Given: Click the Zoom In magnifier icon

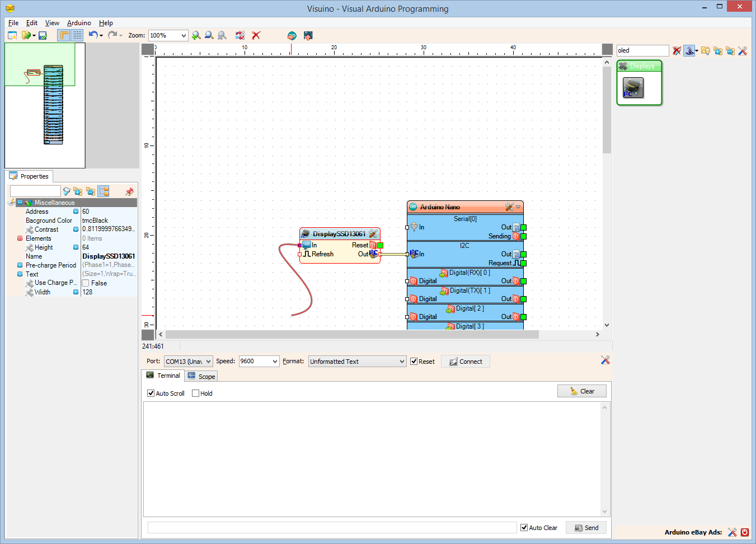Looking at the screenshot, I should click(196, 35).
